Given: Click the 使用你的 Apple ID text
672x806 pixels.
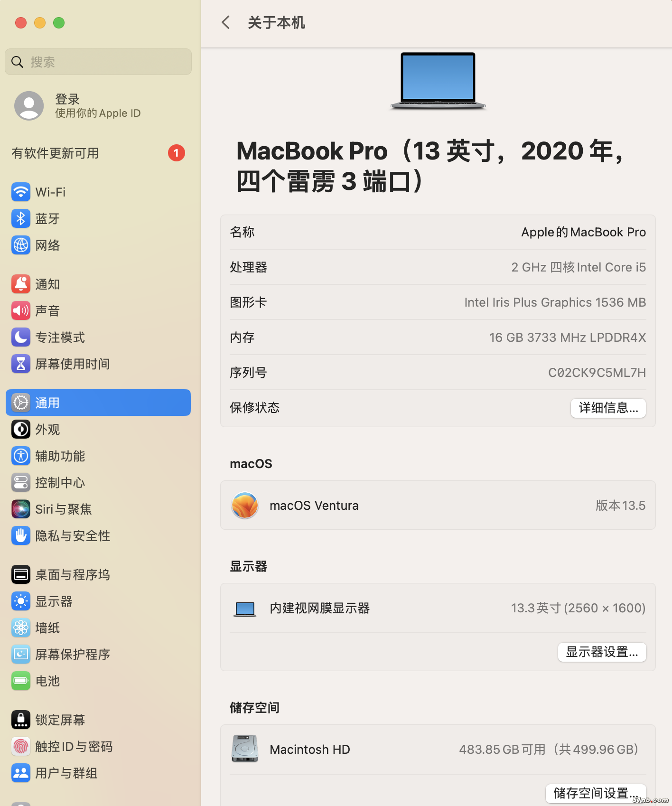Looking at the screenshot, I should [x=98, y=113].
